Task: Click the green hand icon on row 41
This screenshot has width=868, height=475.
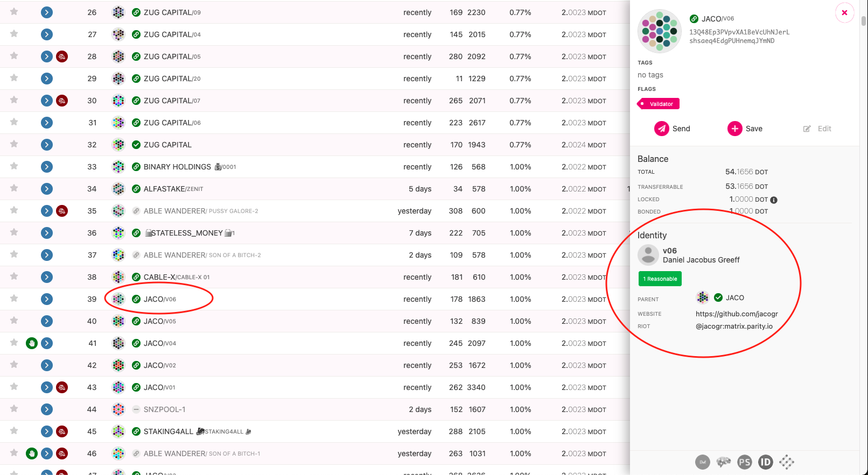Action: coord(32,343)
